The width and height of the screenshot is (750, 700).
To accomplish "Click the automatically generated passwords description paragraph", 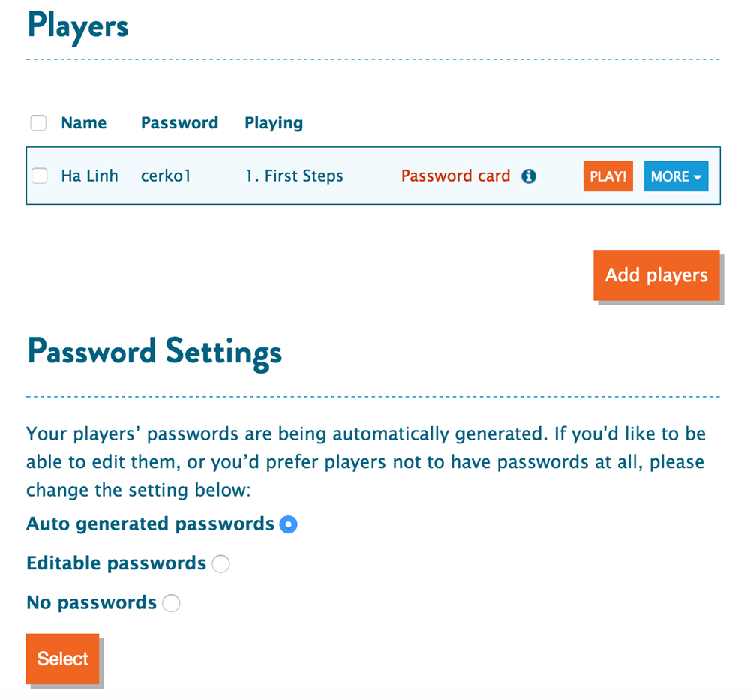I will point(365,462).
